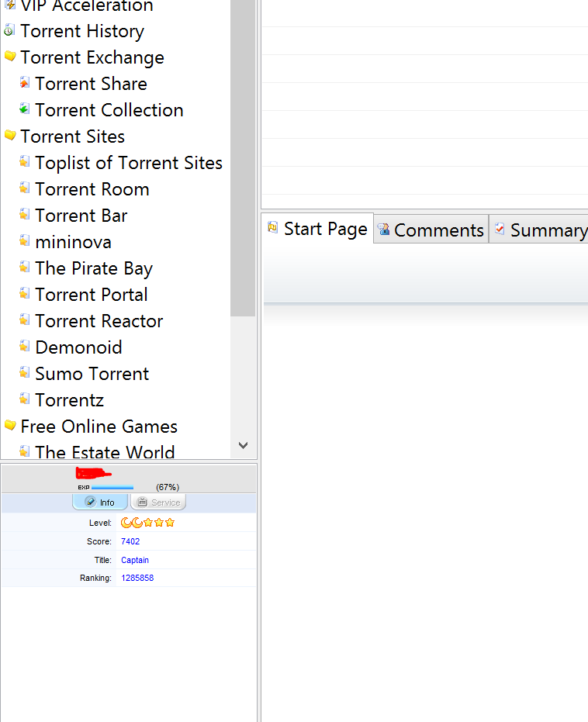Click the Captain title link
Image resolution: width=588 pixels, height=722 pixels.
coord(135,560)
